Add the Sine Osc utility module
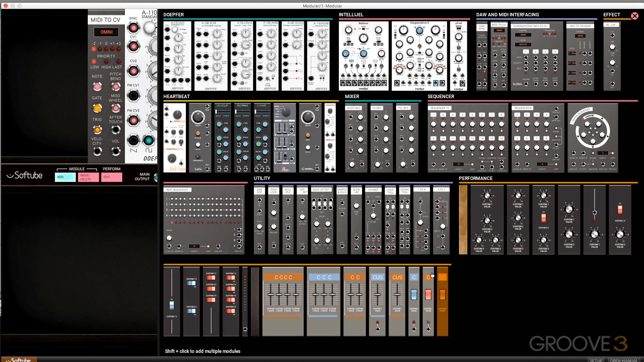The image size is (644, 362). pos(259,220)
